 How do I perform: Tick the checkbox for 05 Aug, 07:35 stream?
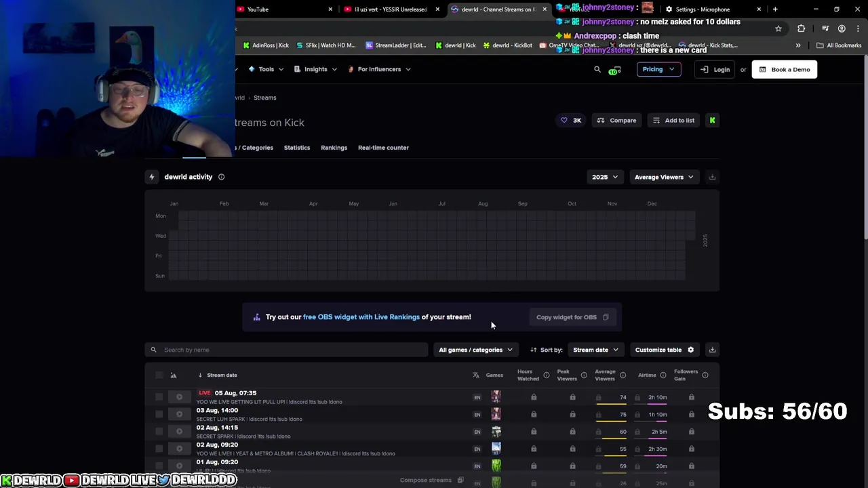(x=159, y=397)
